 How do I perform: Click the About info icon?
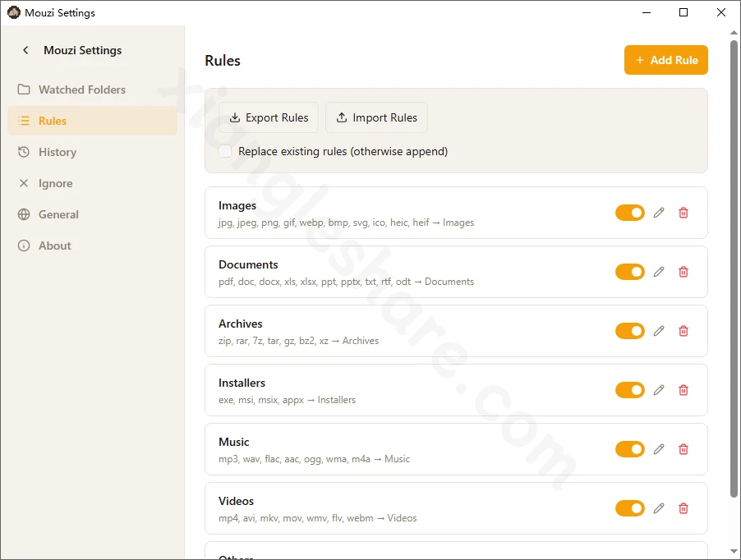(x=24, y=246)
